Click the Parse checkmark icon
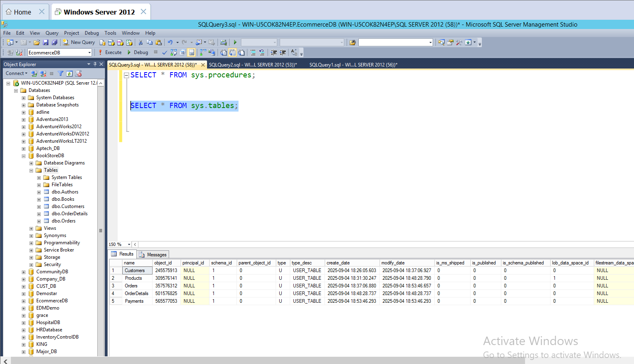 [165, 52]
